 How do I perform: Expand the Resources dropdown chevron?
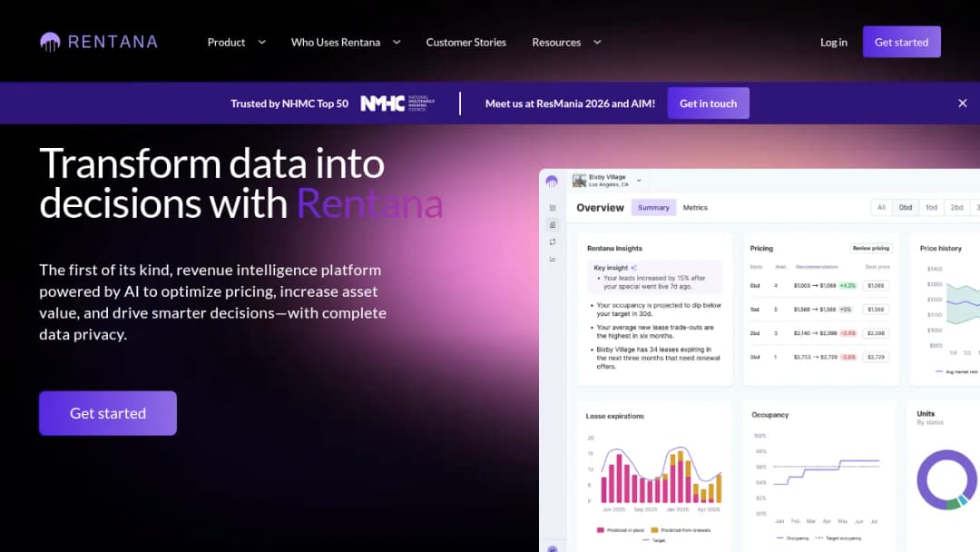pos(597,43)
